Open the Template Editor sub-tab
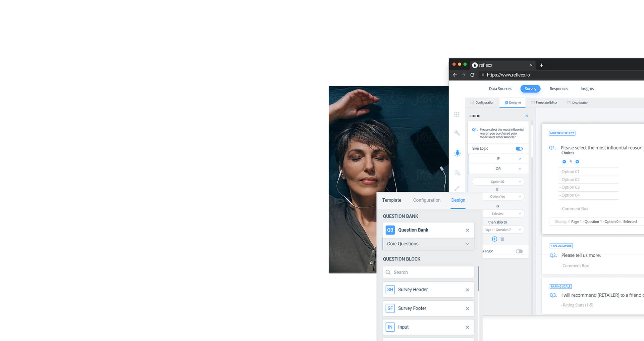Screen dimensions: 644x341 click(544, 103)
